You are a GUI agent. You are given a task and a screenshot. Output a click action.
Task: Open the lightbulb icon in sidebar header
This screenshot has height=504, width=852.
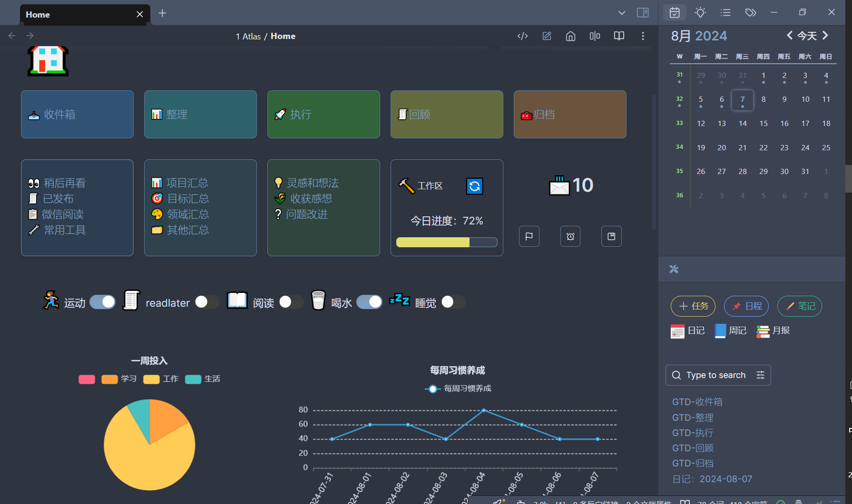(x=700, y=13)
